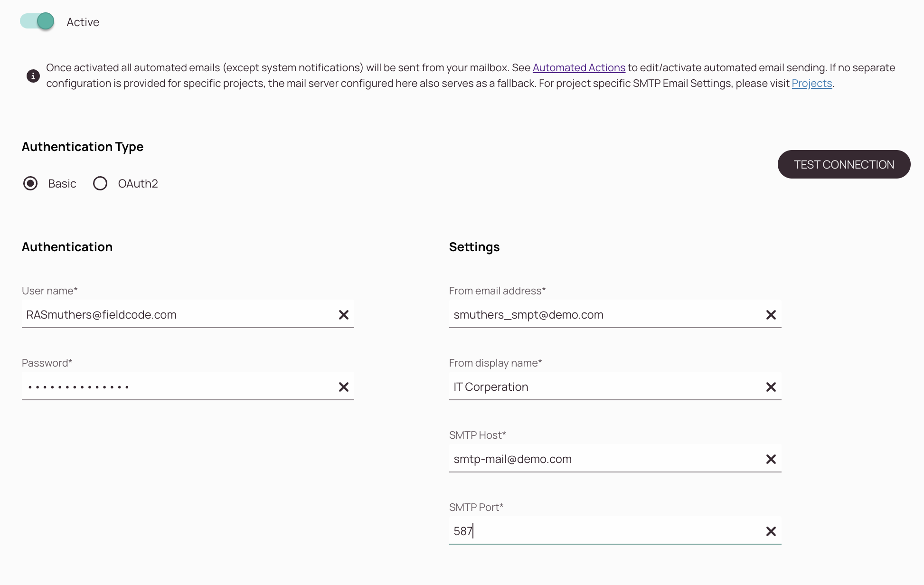Clear the Password field
Image resolution: width=924 pixels, height=585 pixels.
pos(344,387)
